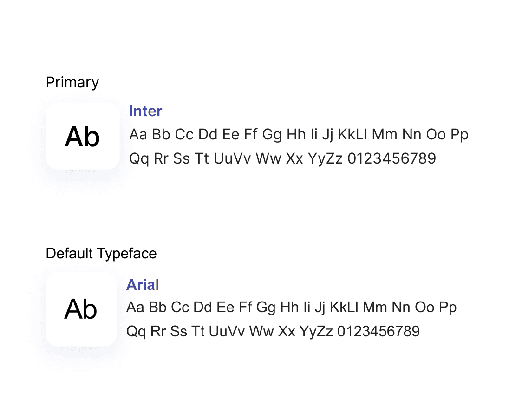522x420 pixels.
Task: Select the Inter font name heading
Action: [145, 111]
